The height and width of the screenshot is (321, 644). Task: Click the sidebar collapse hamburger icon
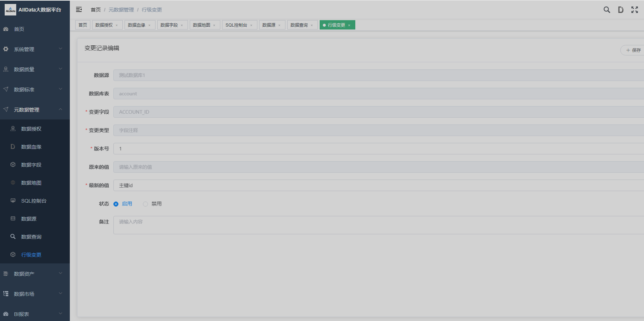click(79, 10)
